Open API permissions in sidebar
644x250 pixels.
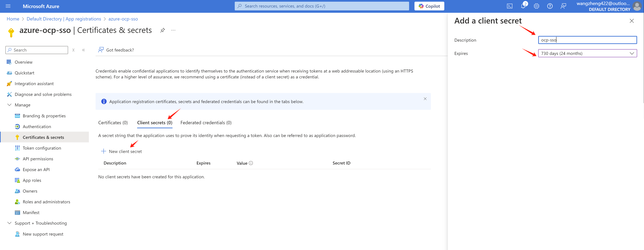[38, 159]
